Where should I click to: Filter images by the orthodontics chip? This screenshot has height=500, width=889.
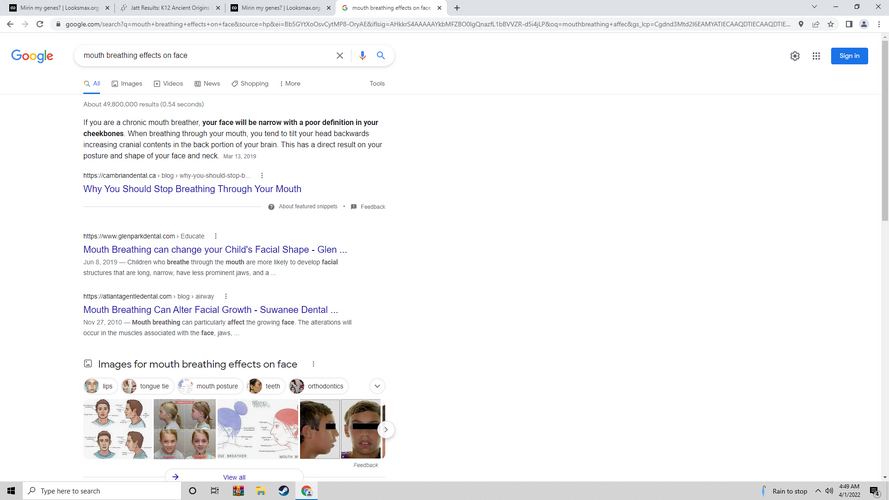point(319,386)
